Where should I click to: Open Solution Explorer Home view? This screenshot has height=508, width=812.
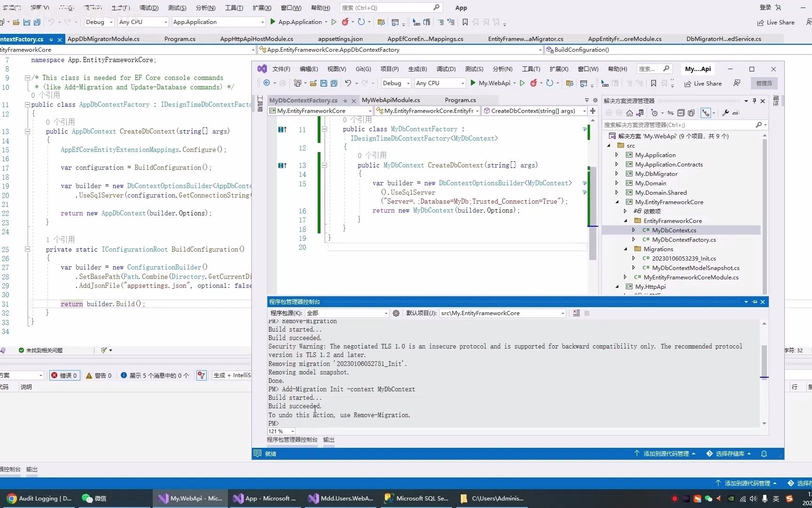[630, 113]
